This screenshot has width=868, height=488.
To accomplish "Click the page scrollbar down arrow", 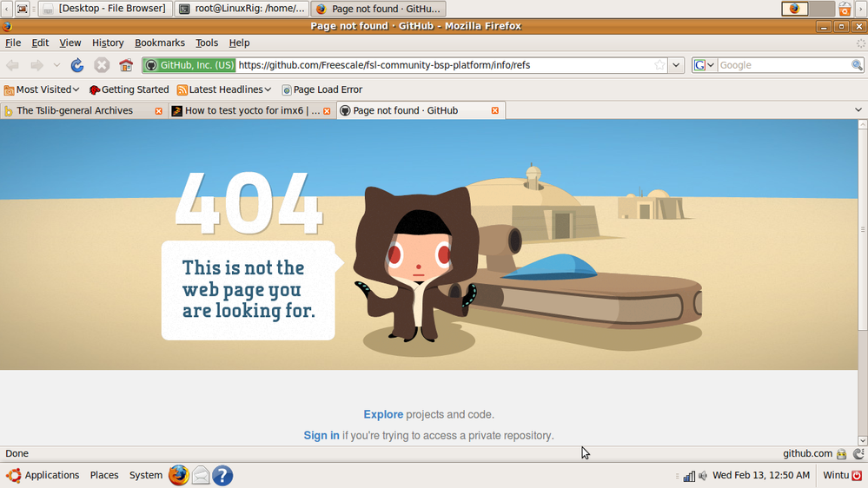I will pyautogui.click(x=863, y=440).
